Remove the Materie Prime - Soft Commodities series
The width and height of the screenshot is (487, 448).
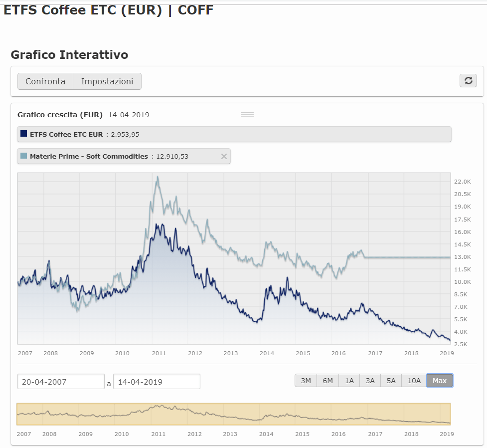[224, 157]
